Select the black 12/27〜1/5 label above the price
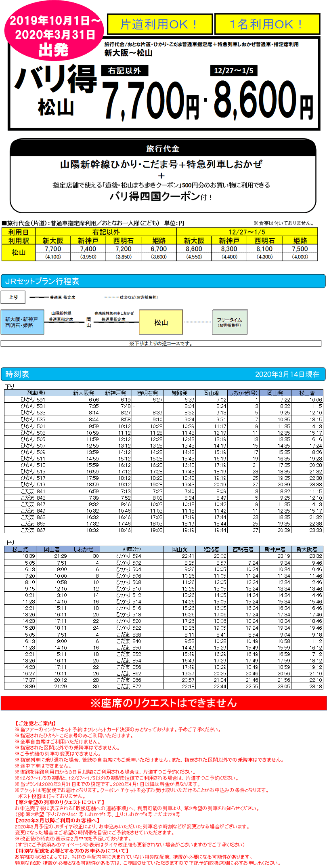 click(234, 71)
